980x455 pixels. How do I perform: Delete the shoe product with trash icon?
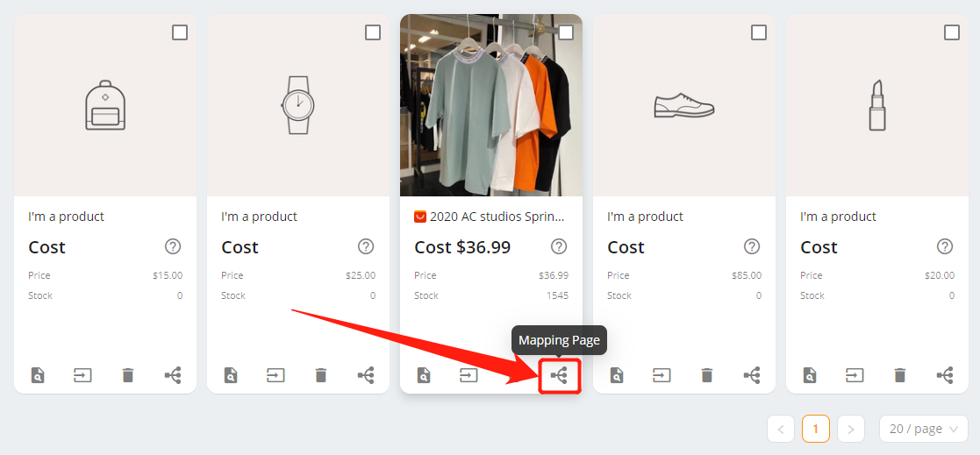[x=707, y=375]
